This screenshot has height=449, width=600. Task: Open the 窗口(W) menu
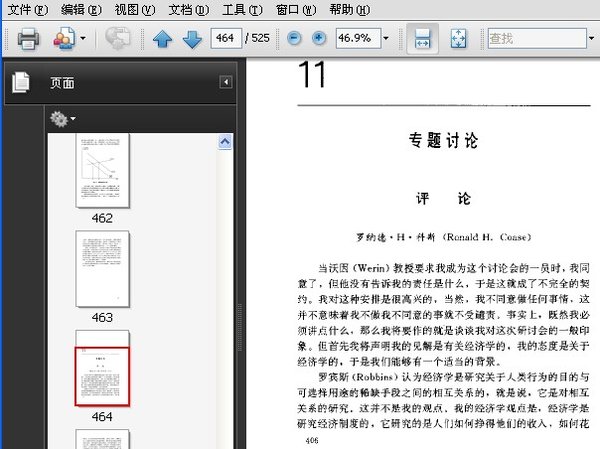pos(296,9)
